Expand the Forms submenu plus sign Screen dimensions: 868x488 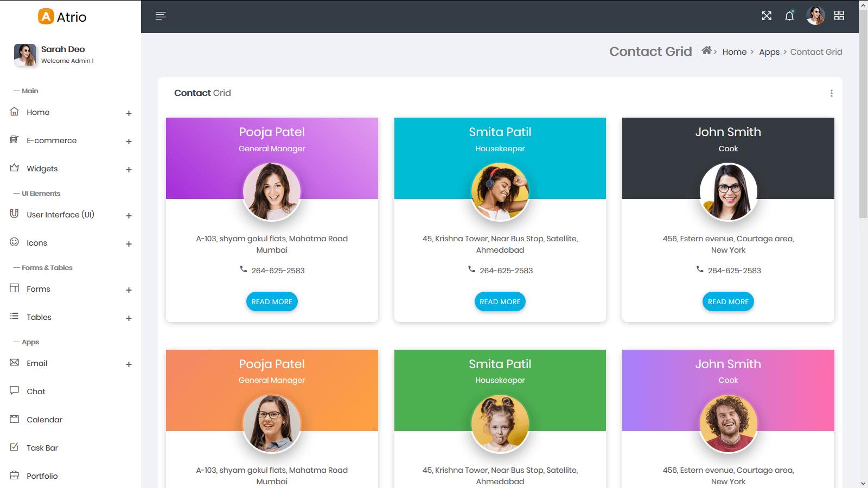tap(129, 290)
